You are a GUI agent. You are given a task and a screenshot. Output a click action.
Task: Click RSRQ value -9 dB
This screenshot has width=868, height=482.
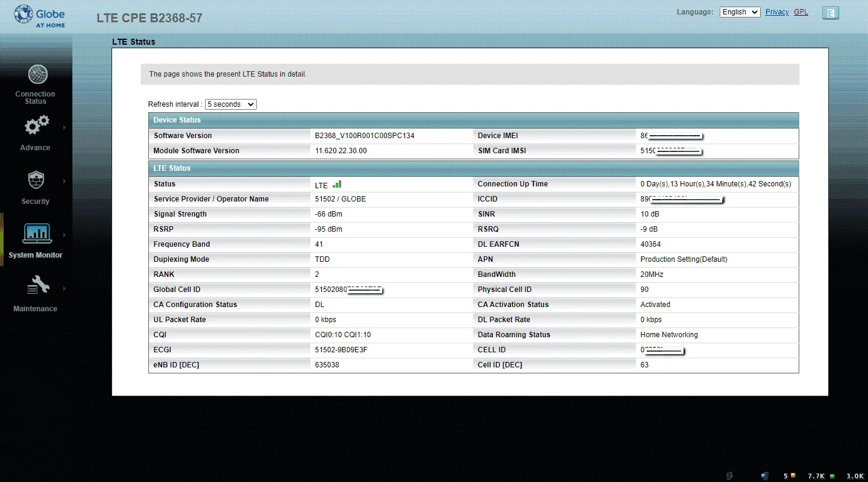[x=649, y=229]
